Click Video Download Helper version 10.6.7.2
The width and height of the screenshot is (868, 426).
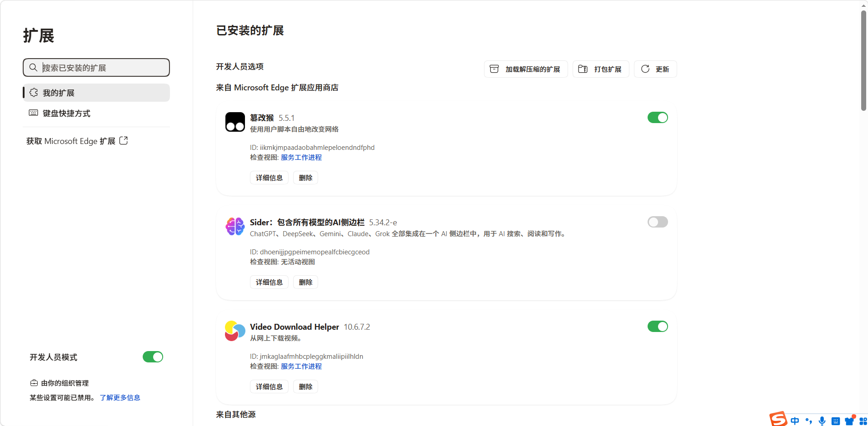tap(357, 327)
